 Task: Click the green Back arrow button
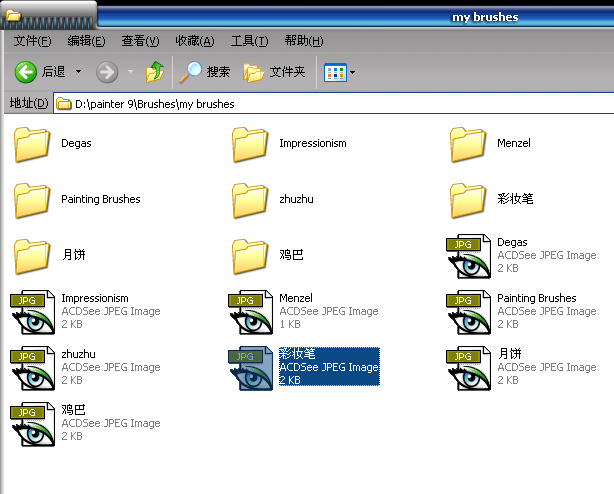(x=26, y=72)
